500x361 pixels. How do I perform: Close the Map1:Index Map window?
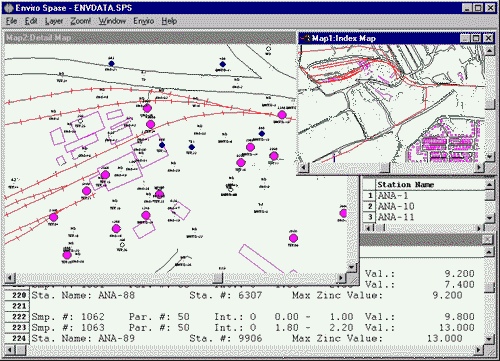(488, 38)
